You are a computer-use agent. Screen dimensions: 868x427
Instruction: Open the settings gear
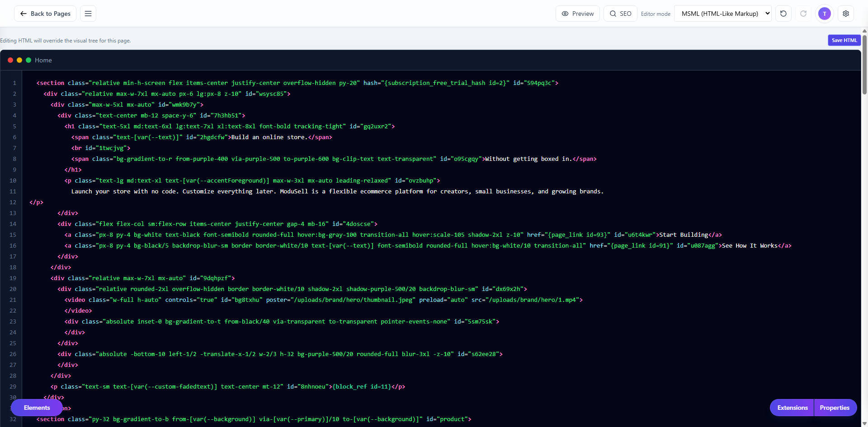(846, 14)
